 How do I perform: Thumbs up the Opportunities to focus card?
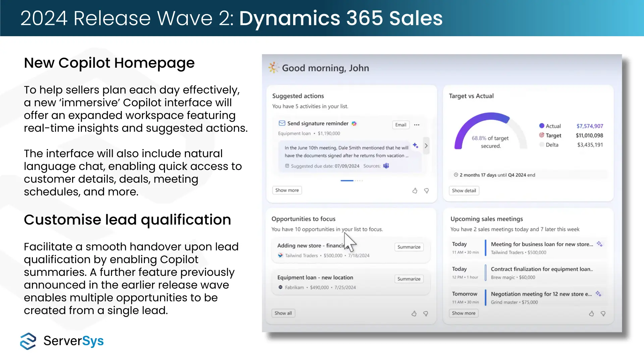tap(414, 314)
